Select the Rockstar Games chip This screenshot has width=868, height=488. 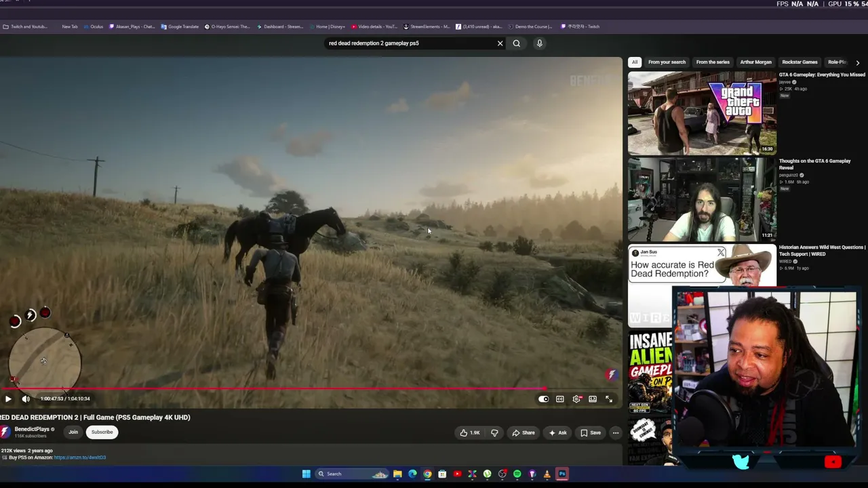click(x=800, y=62)
